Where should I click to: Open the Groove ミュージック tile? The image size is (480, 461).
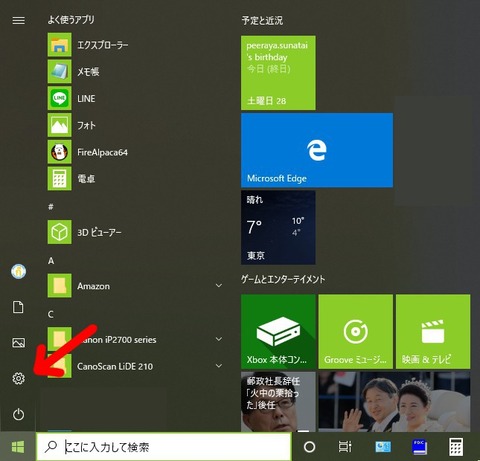(x=356, y=331)
